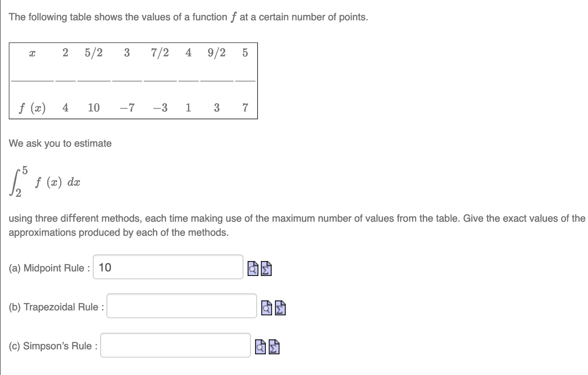Click the function values table
This screenshot has width=588, height=375.
[133, 80]
